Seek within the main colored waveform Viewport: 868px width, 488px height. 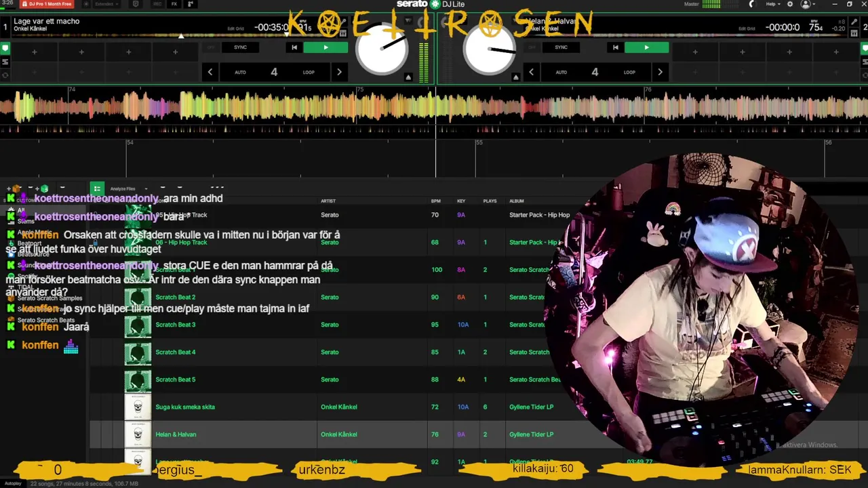click(x=434, y=108)
